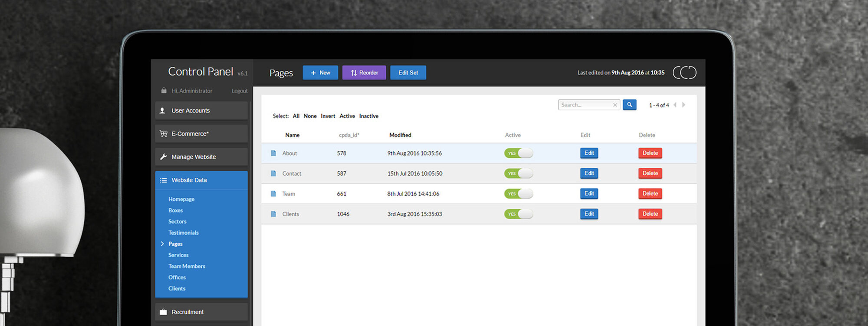The height and width of the screenshot is (326, 868).
Task: Click the page icon for Clients
Action: [x=273, y=214]
